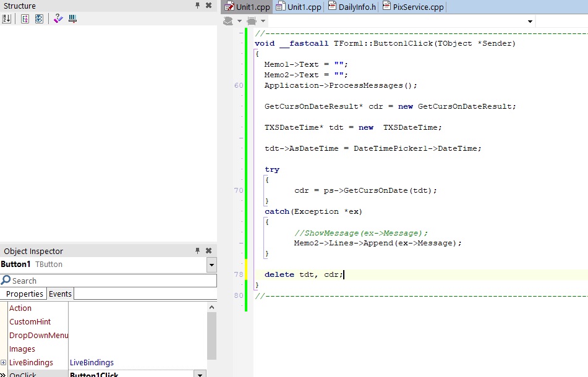Open the DailyInfo.h tab
Viewport: 588px width, 377px height.
(352, 7)
